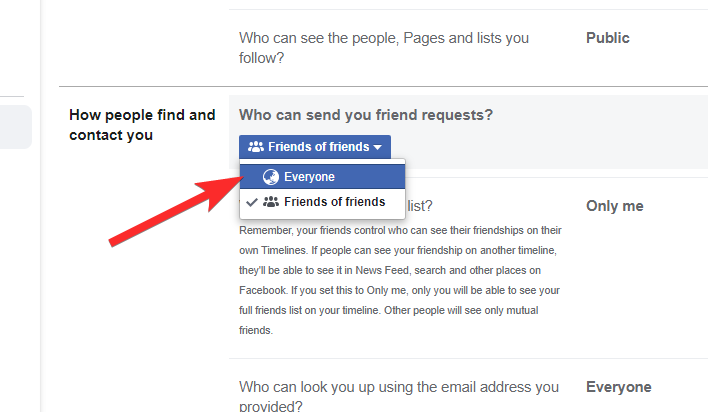Click the people icon on the blue dropdown button
Image resolution: width=708 pixels, height=412 pixels.
coord(255,147)
